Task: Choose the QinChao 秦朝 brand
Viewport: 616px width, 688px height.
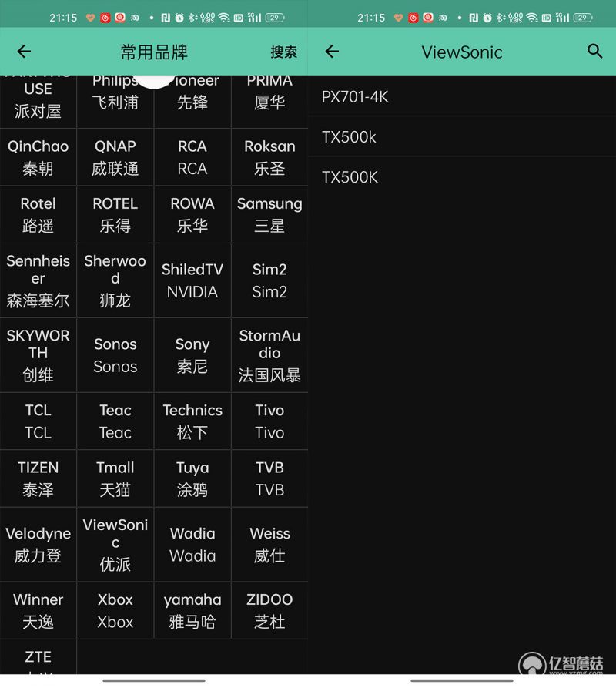Action: point(38,157)
